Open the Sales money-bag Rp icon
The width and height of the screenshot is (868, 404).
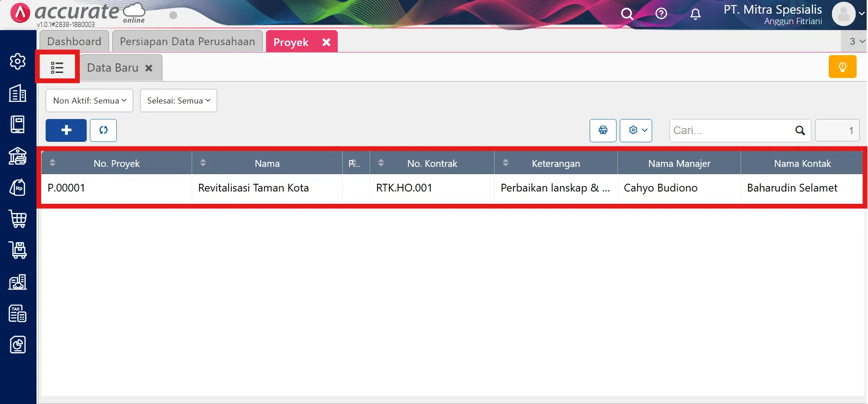(18, 187)
